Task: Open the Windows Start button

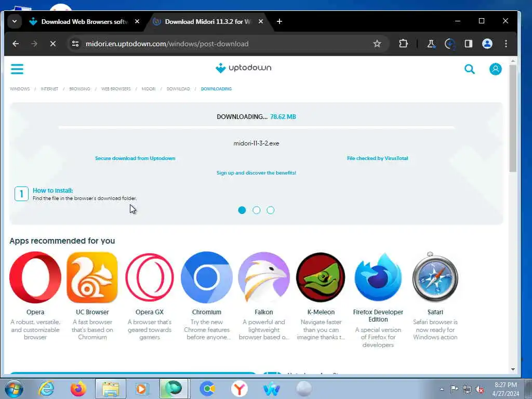Action: pyautogui.click(x=14, y=389)
